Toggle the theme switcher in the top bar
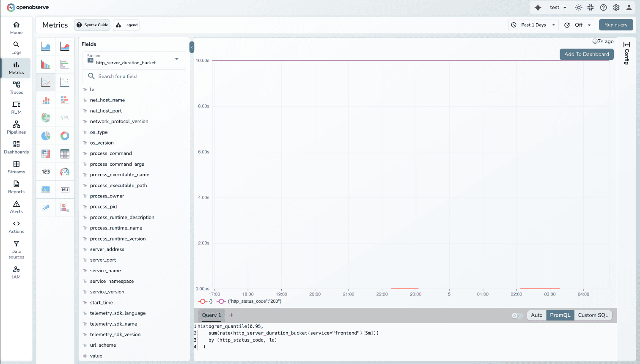640x364 pixels. coord(578,7)
